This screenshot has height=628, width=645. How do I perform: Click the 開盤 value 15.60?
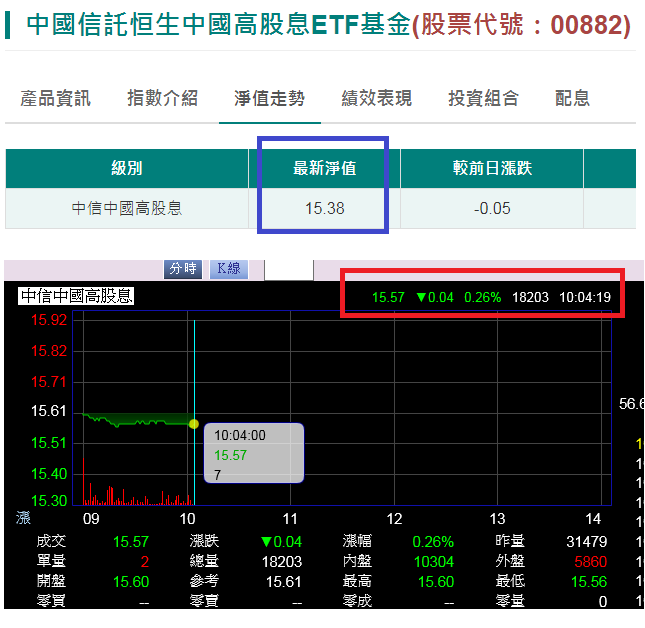click(x=131, y=582)
